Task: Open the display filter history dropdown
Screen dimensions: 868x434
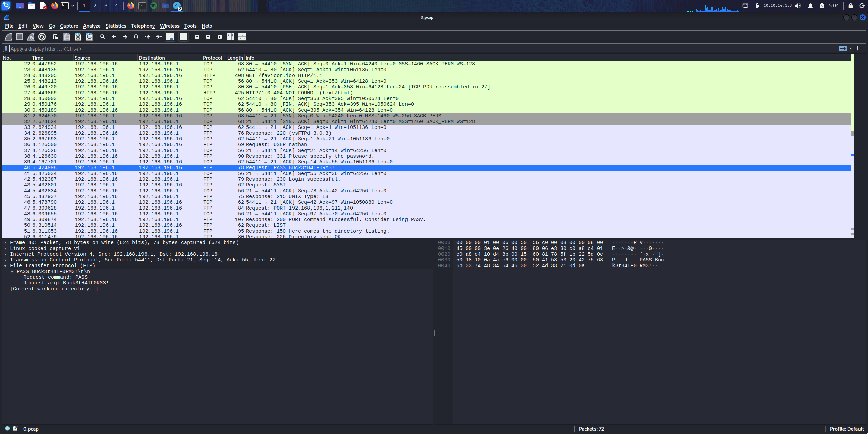Action: point(851,48)
